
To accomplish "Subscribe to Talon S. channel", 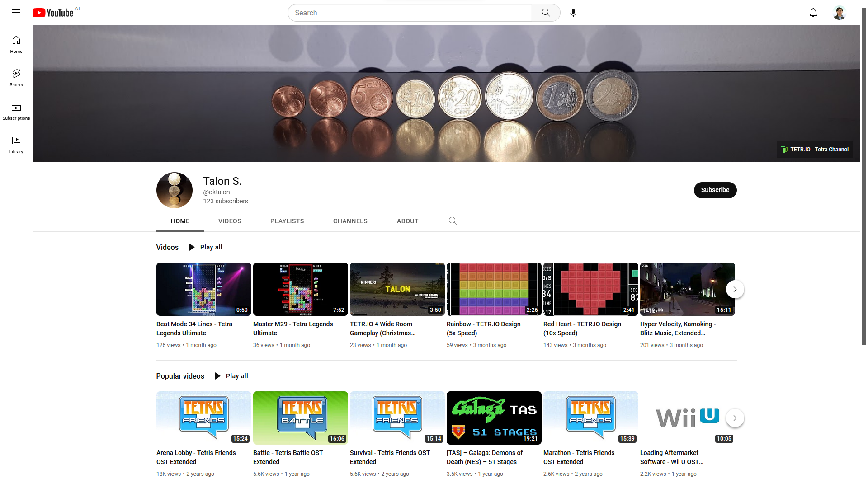I will (715, 190).
